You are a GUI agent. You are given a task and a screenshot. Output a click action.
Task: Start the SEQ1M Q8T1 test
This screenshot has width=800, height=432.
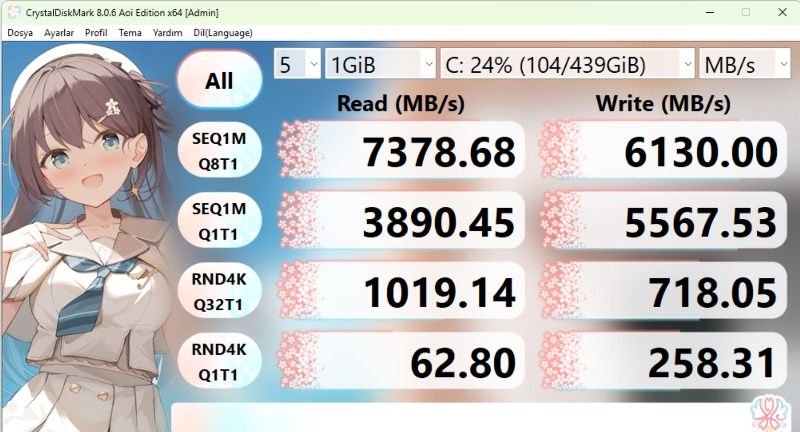(219, 151)
